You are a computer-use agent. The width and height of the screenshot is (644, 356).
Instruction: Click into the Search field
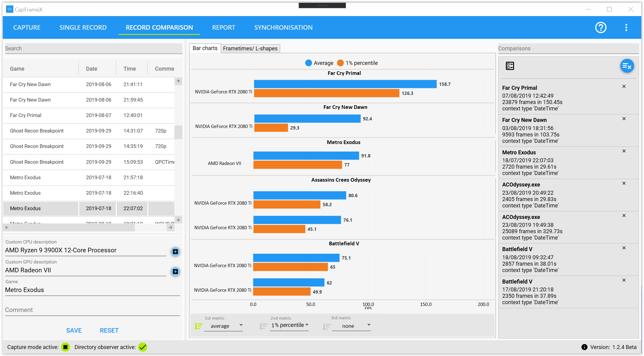[94, 49]
